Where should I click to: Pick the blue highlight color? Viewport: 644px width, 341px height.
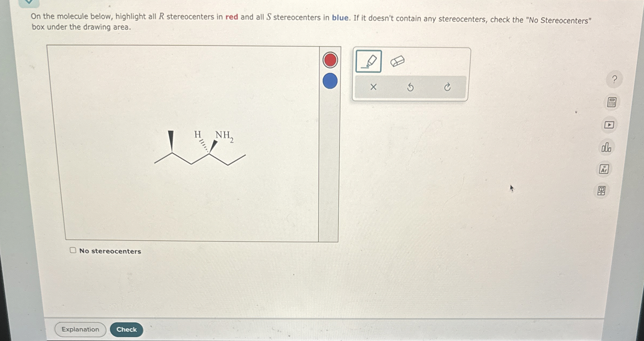point(330,81)
